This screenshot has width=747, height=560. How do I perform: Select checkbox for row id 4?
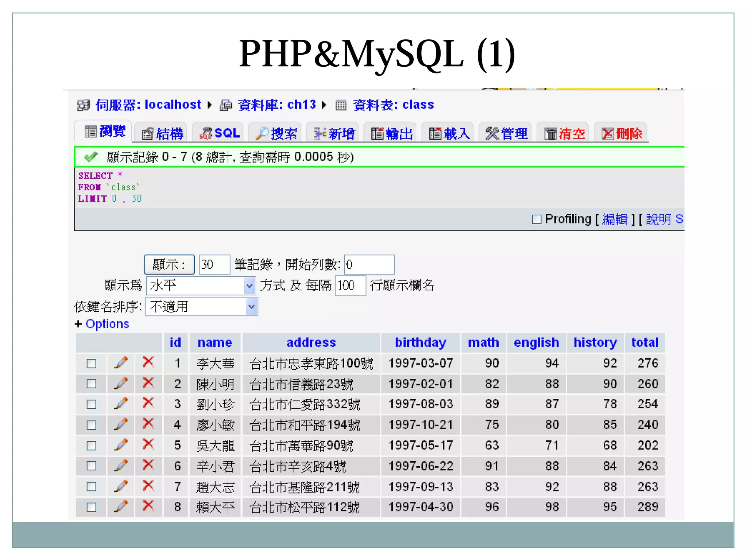92,425
